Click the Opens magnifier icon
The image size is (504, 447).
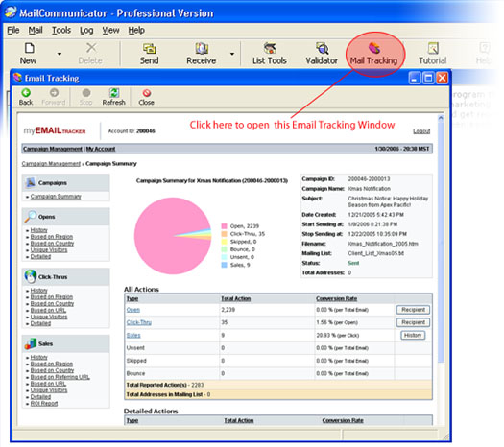click(30, 217)
